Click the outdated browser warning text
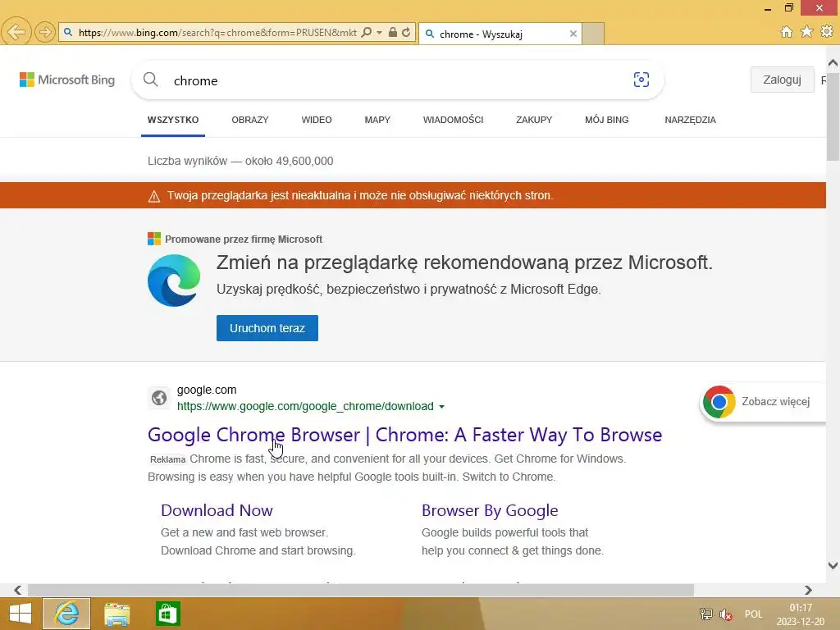Image resolution: width=840 pixels, height=630 pixels. [x=360, y=195]
